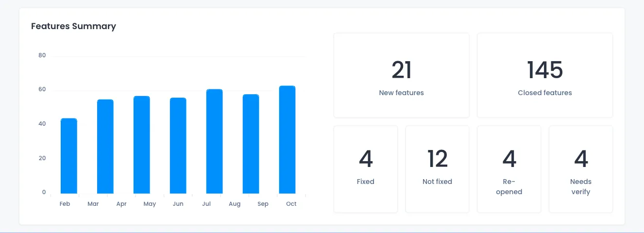Screen dimensions: 644x233
Task: Select the Not fixed card showing 12
Action: [x=437, y=169]
